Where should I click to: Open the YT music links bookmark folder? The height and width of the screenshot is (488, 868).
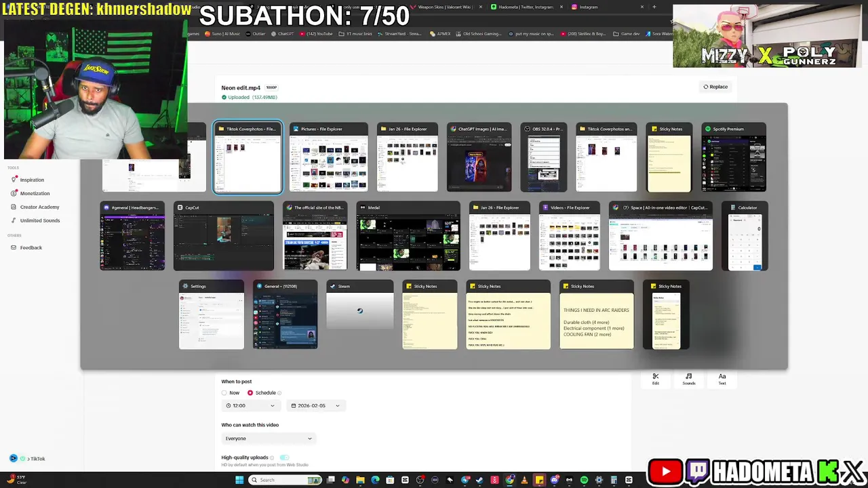(x=355, y=34)
